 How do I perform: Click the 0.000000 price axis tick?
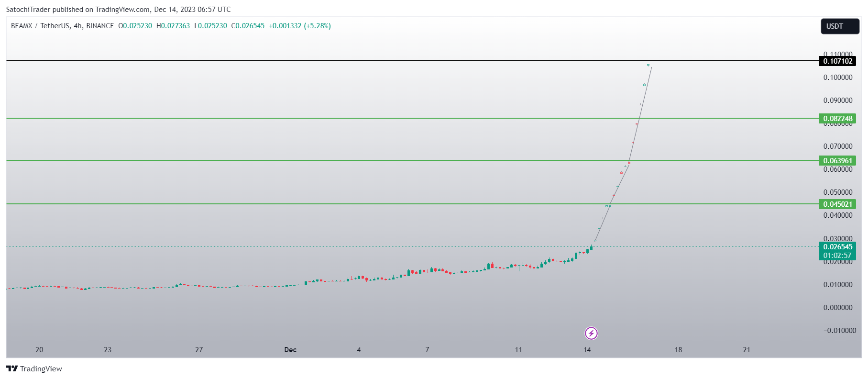coord(838,308)
